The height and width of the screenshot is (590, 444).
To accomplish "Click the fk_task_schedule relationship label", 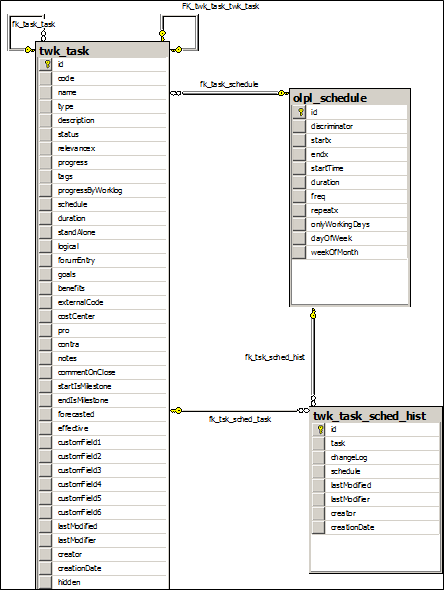I will pyautogui.click(x=229, y=84).
